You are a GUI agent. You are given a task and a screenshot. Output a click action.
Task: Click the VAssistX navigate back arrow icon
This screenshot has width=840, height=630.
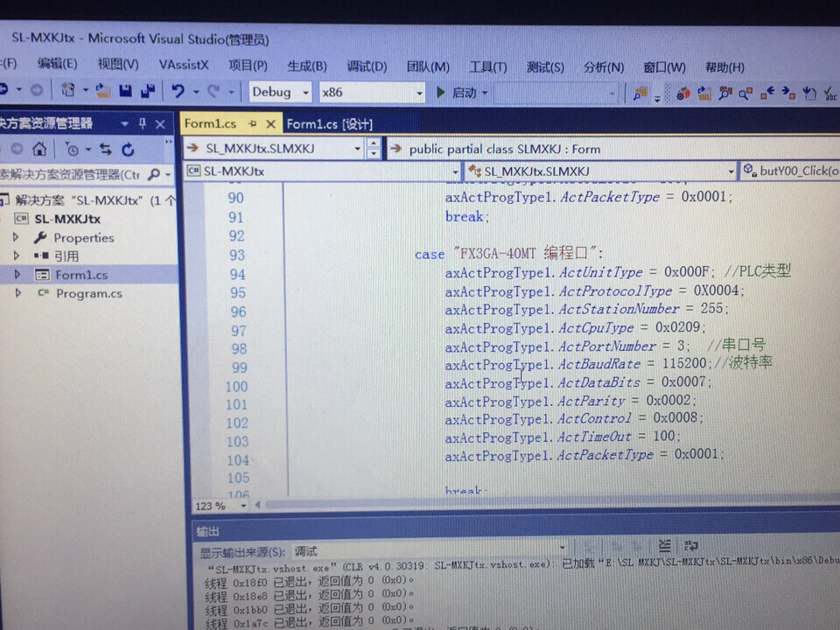(x=766, y=94)
